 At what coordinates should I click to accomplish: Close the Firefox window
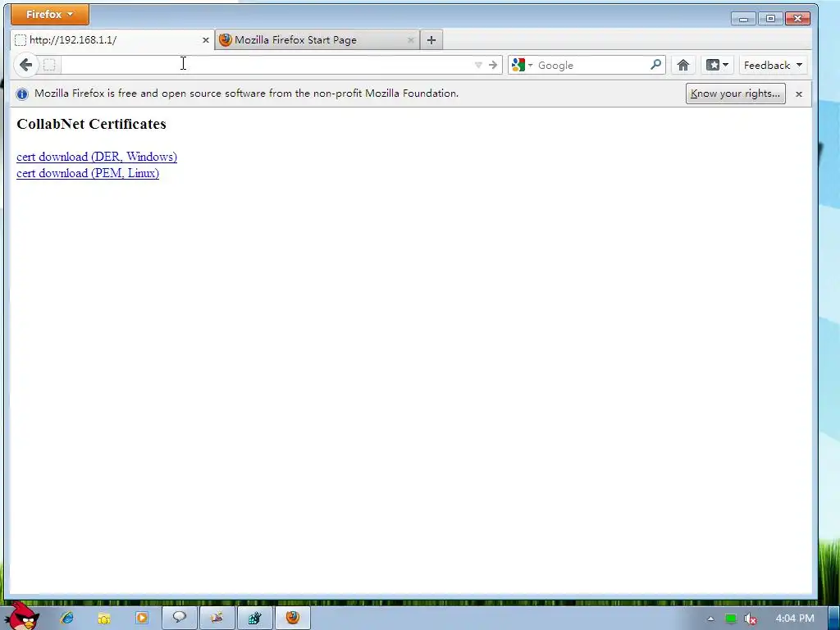pos(797,19)
